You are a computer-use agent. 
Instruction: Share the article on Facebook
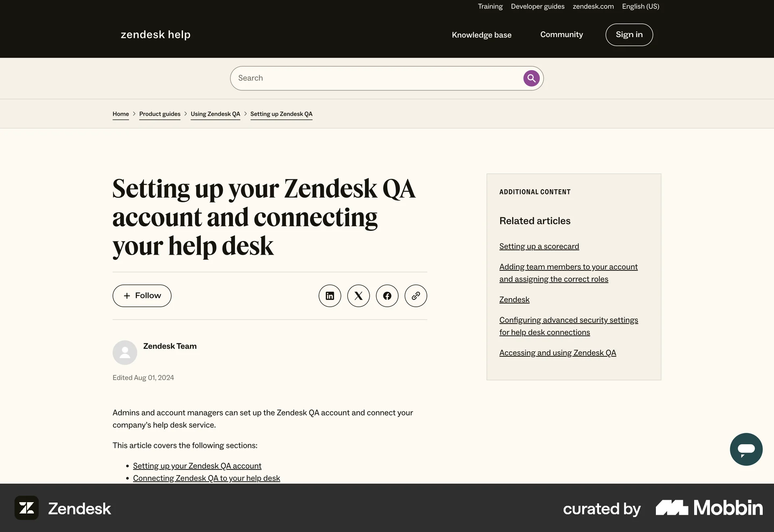coord(387,295)
